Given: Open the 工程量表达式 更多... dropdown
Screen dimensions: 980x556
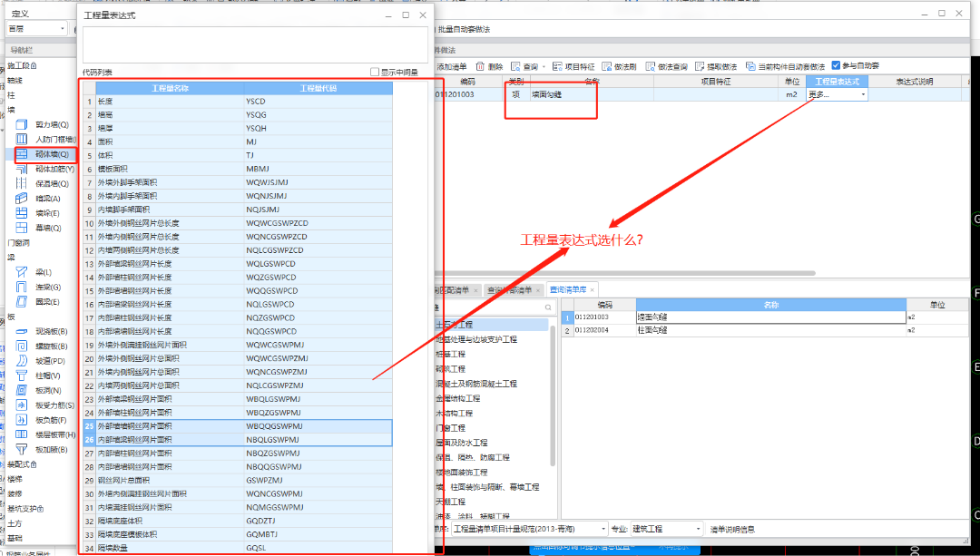Looking at the screenshot, I should (x=863, y=95).
